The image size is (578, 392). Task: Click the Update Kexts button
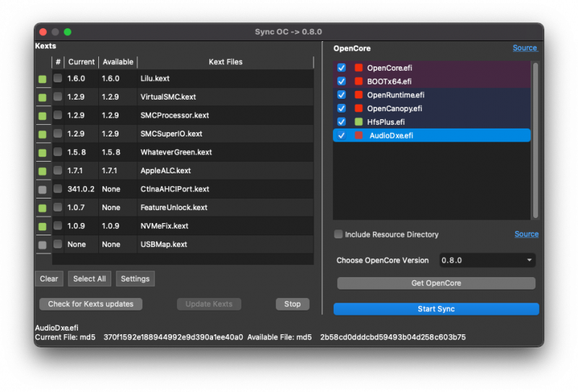209,305
